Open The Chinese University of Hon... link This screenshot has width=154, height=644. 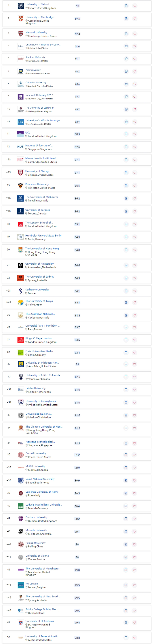[44, 427]
